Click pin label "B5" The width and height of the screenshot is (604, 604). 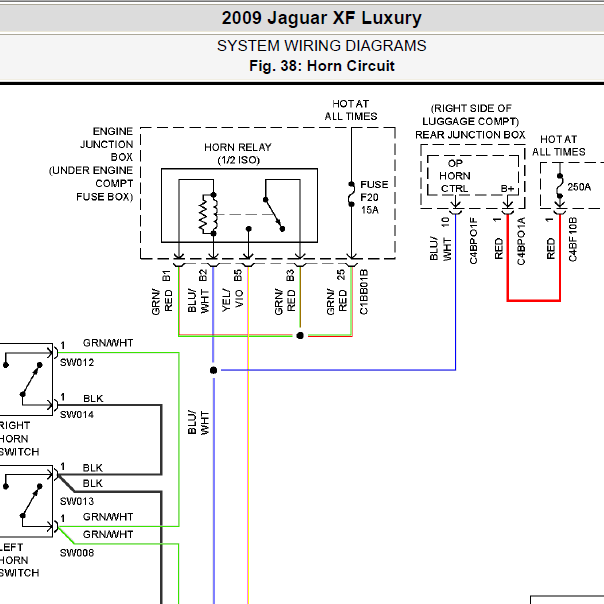[238, 275]
